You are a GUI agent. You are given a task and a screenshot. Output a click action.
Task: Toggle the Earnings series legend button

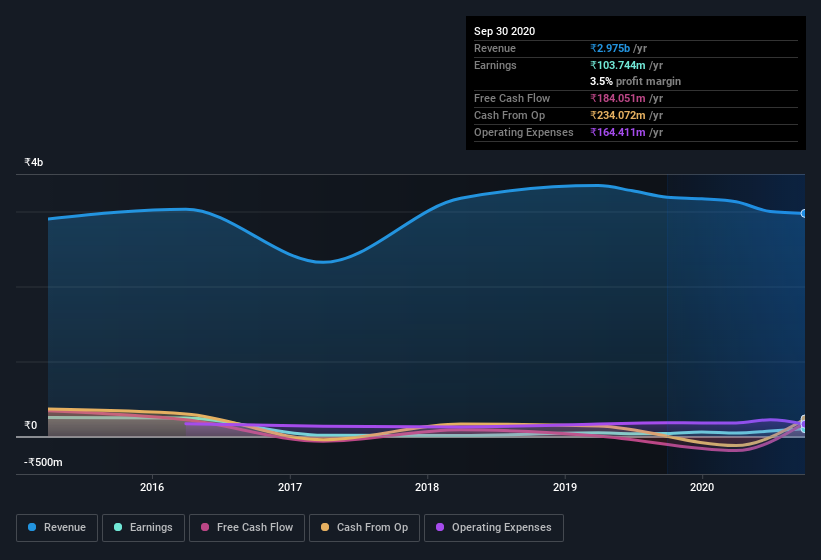(143, 528)
